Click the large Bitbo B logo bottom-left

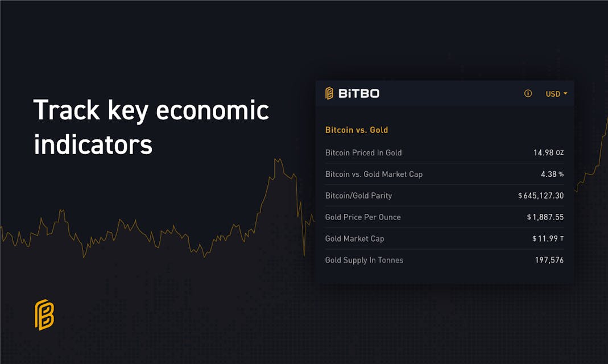[x=44, y=315]
